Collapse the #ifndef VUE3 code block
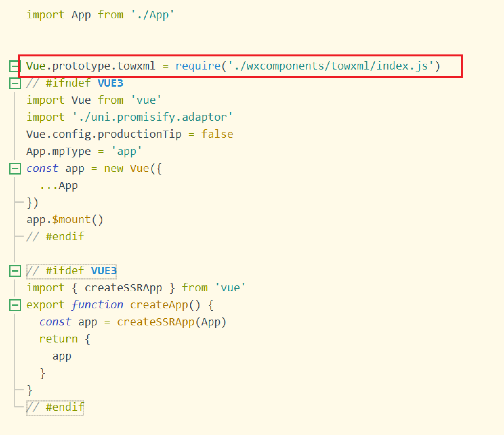Image resolution: width=504 pixels, height=435 pixels. [x=14, y=83]
